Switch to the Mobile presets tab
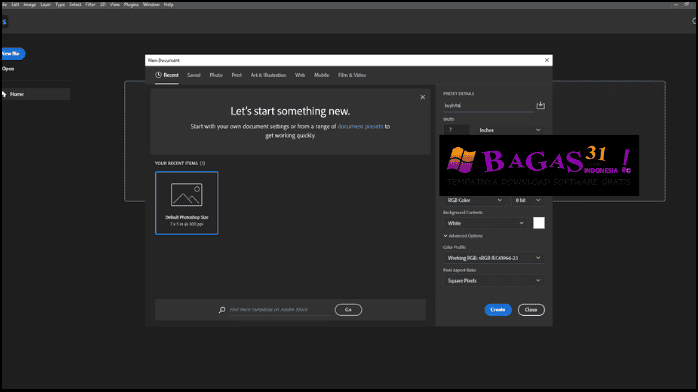Viewport: 698px width, 392px height. [321, 75]
